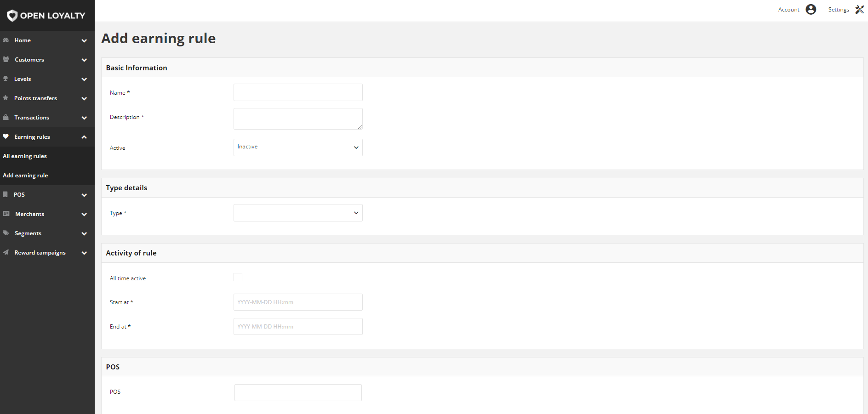Click the Basic Information section heading
Screen dimensions: 868x414
(x=137, y=68)
